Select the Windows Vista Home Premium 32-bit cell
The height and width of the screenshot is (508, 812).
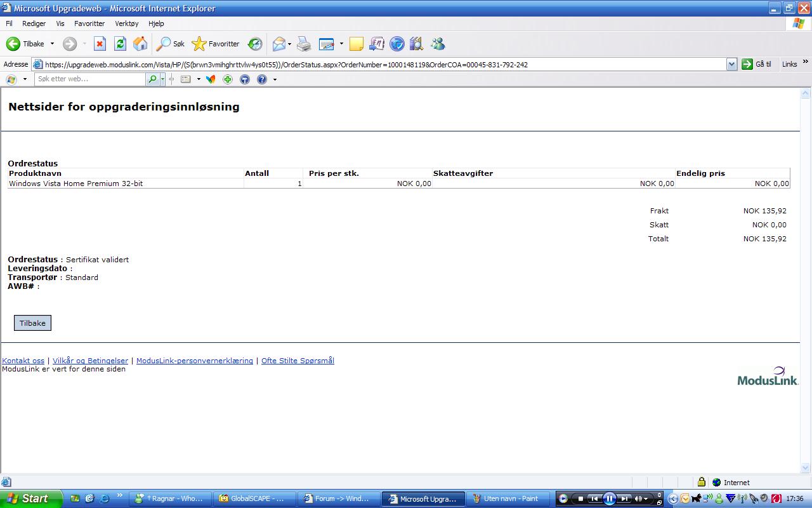(126, 184)
